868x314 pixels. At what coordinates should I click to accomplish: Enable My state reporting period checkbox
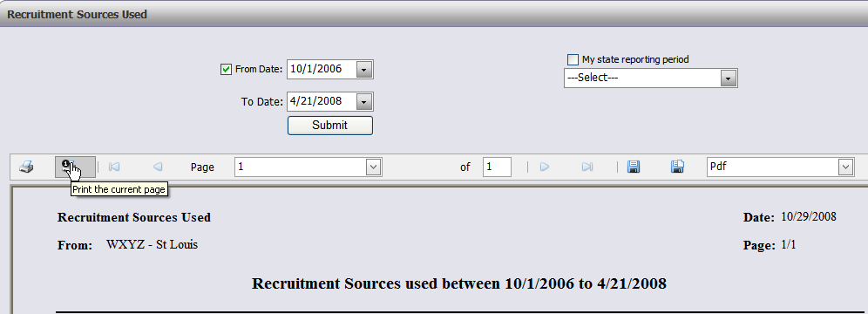[x=573, y=59]
